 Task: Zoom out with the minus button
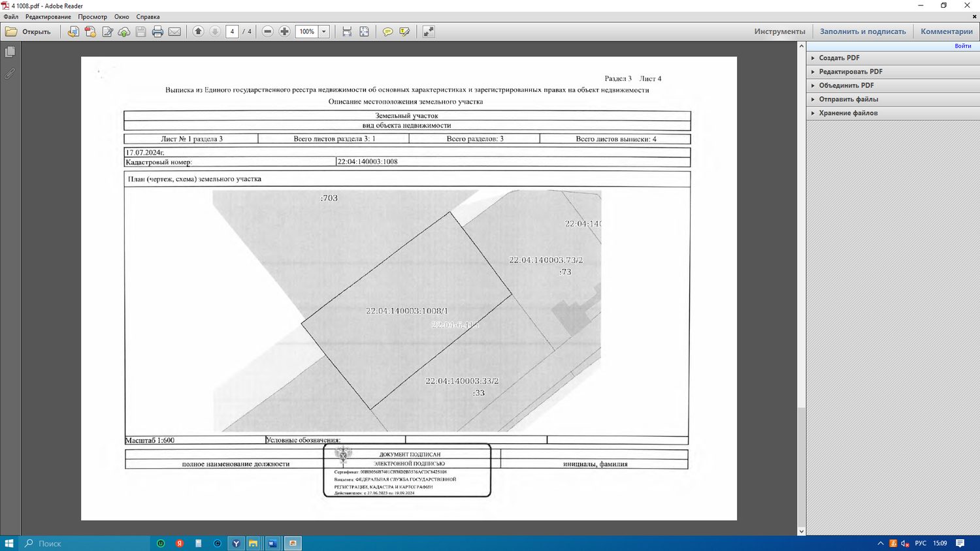[268, 31]
